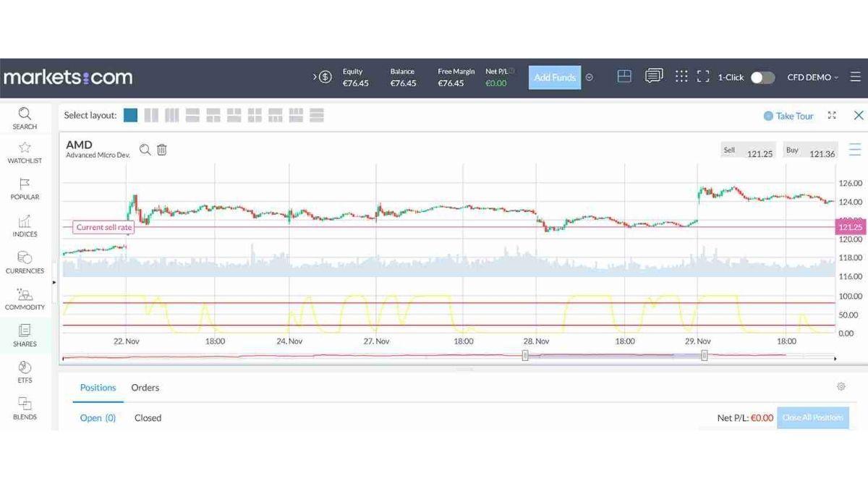
Task: Select the single chart layout
Action: 130,115
